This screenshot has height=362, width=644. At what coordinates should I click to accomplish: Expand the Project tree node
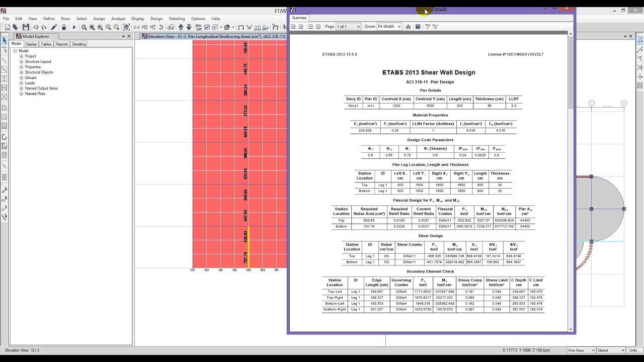tap(22, 56)
